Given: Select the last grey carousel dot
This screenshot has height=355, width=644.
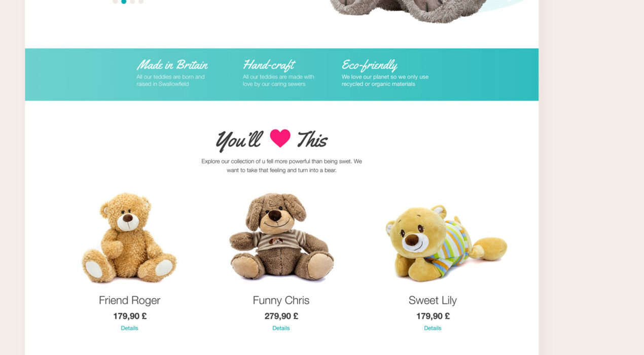Looking at the screenshot, I should click(x=141, y=2).
